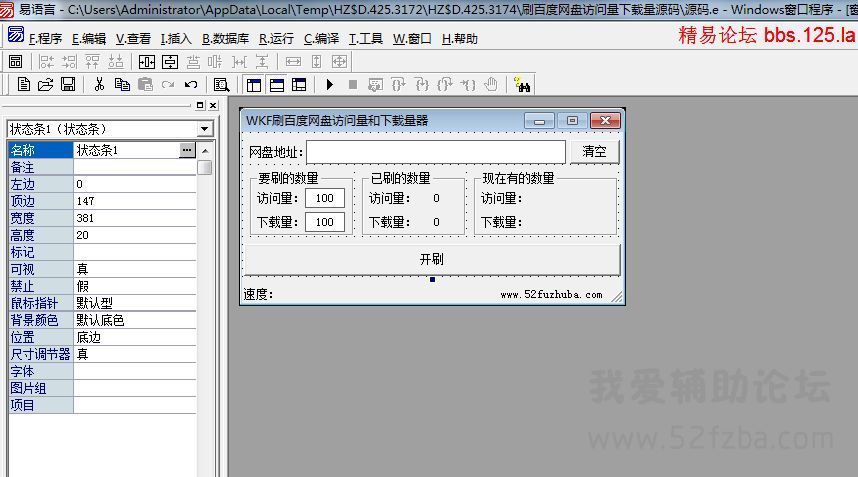858x477 pixels.
Task: Click the 宽度 value 381
Action: (135, 218)
